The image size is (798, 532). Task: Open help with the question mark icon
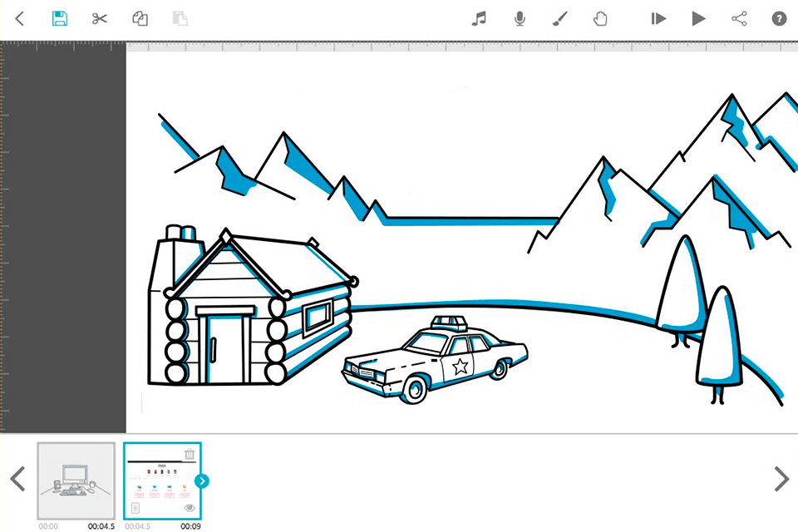pos(779,18)
